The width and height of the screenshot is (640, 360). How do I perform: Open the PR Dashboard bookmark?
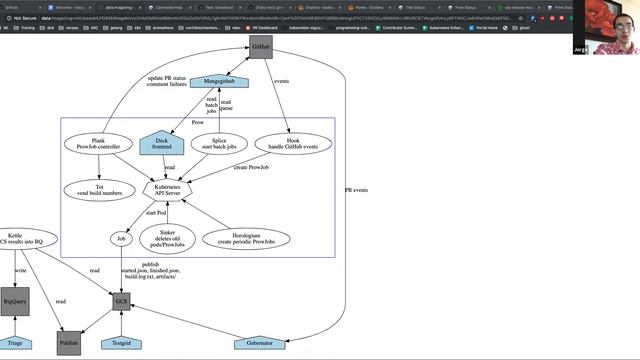261,28
